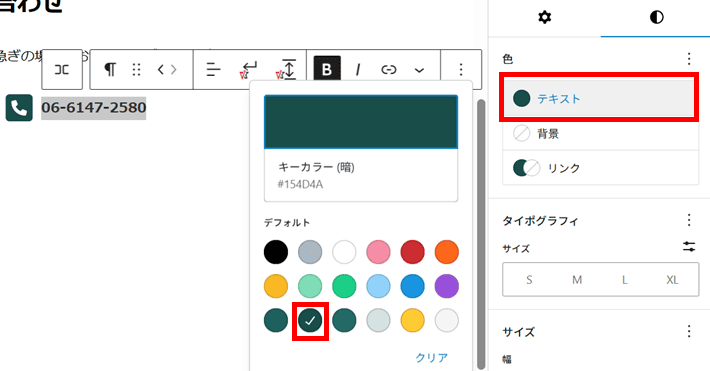Pick the yellow swatch in the bottom row
This screenshot has height=371, width=710.
tap(413, 320)
